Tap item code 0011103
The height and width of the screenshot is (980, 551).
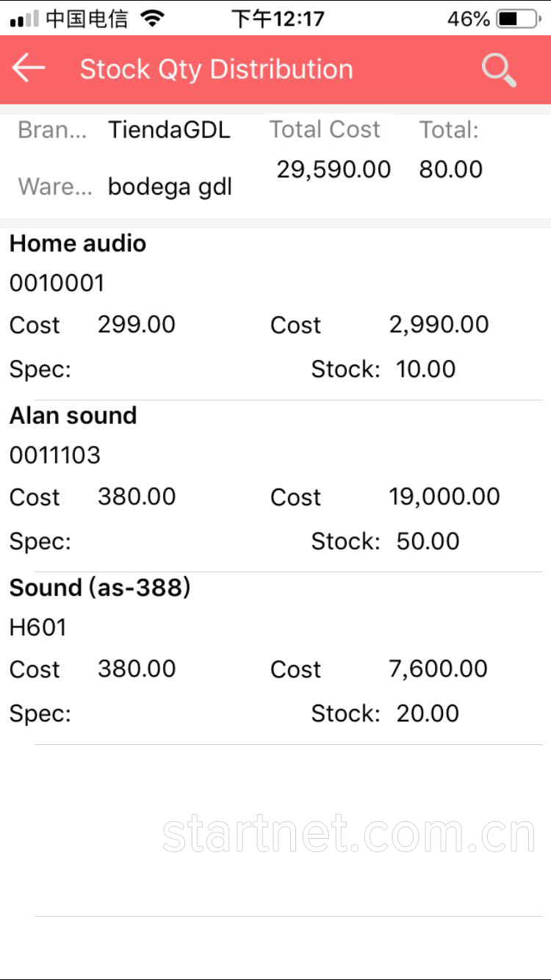[55, 455]
